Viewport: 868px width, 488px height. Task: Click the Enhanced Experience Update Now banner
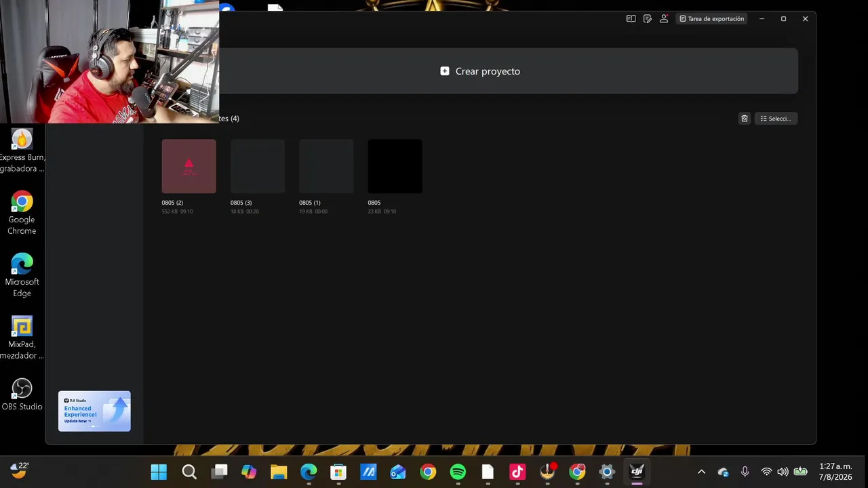pos(94,411)
